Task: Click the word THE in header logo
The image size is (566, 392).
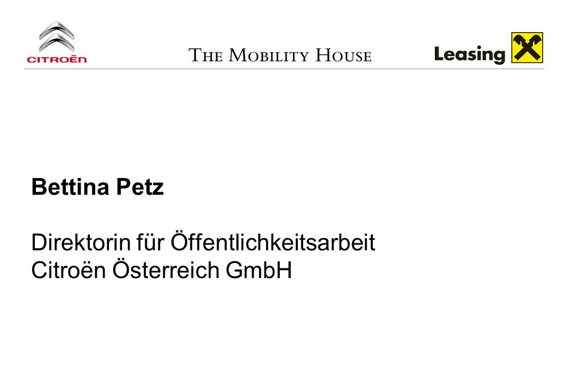Action: click(x=205, y=55)
